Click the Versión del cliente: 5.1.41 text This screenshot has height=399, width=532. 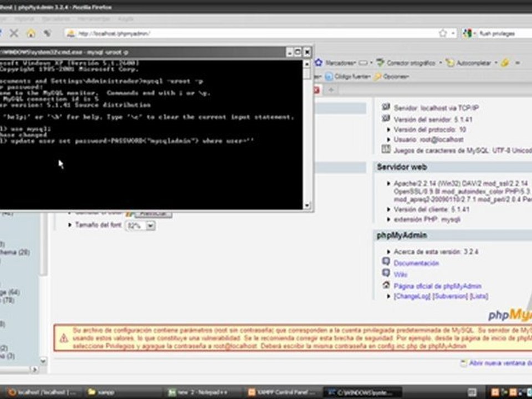[x=432, y=209]
